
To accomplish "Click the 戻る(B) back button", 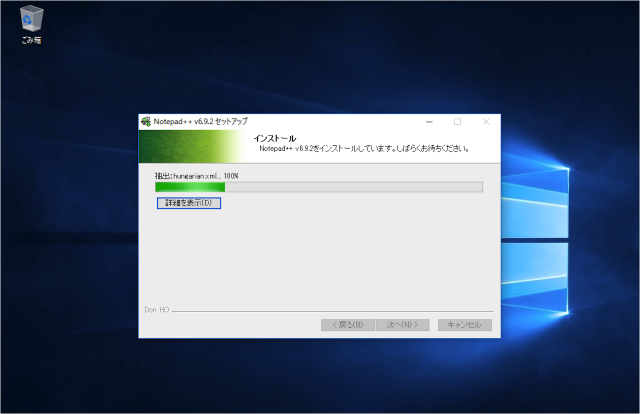I will pos(347,325).
